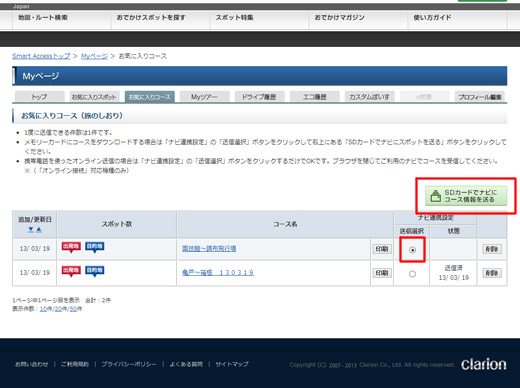Open the おでかけスポットを探す menu
The height and width of the screenshot is (388, 520).
coord(151,17)
